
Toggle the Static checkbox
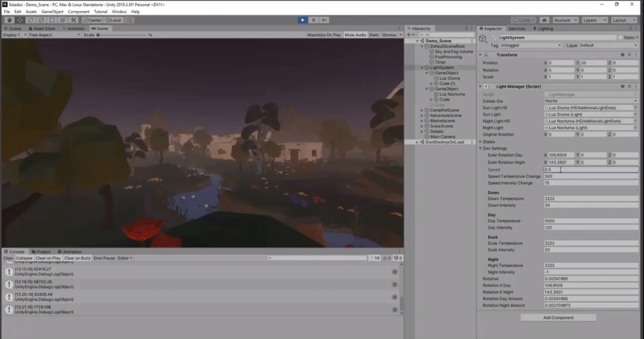point(620,37)
